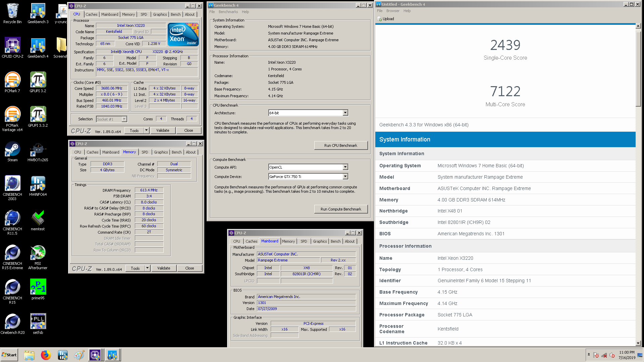
Task: Open the HWiNFO64 desktop shortcut
Action: click(38, 186)
